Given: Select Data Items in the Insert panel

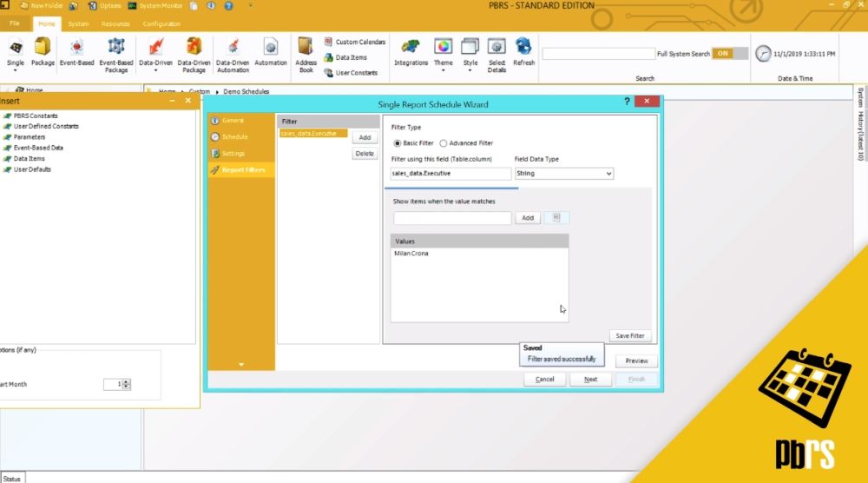Looking at the screenshot, I should point(29,158).
